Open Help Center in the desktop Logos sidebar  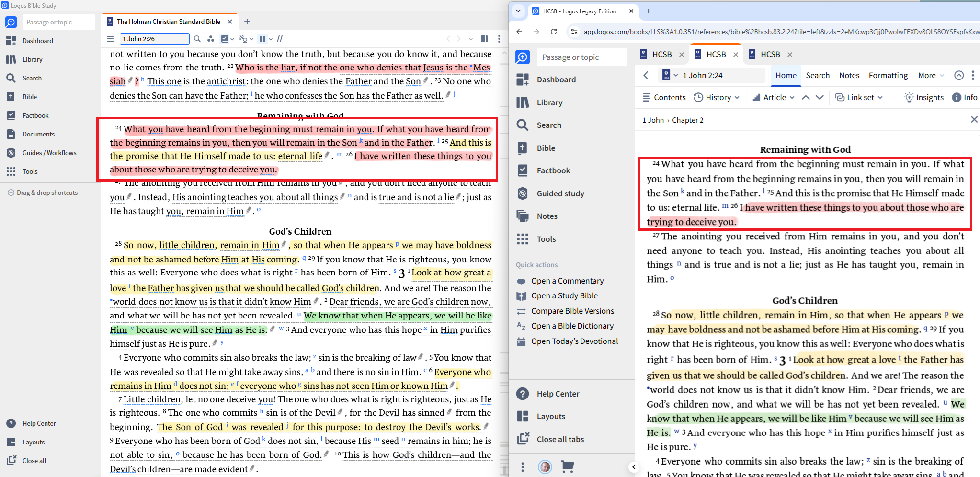[x=31, y=423]
